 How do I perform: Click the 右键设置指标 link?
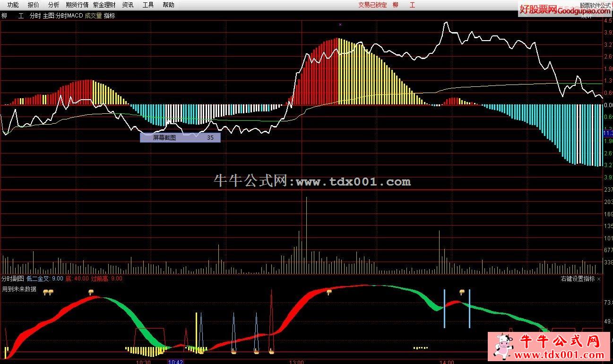point(578,279)
